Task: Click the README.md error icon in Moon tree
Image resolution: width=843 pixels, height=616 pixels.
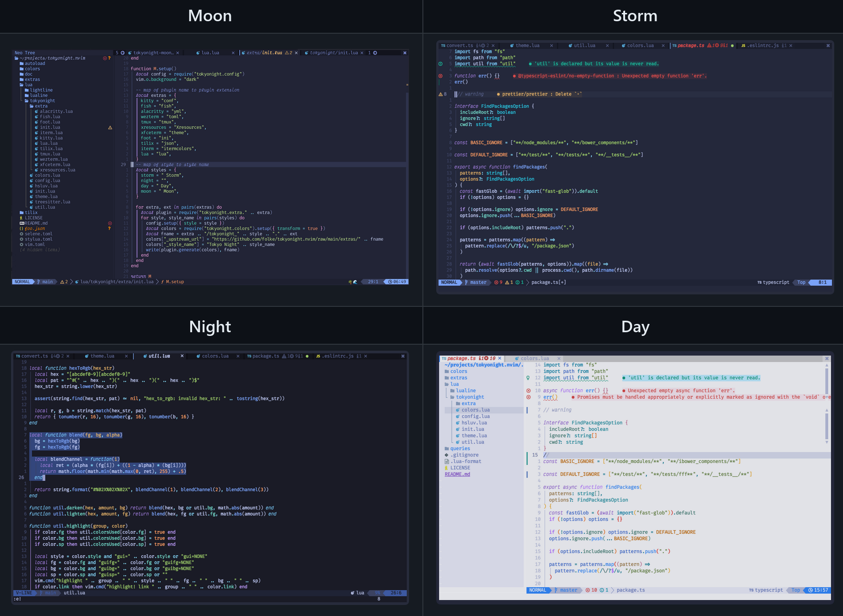Action: (x=110, y=223)
